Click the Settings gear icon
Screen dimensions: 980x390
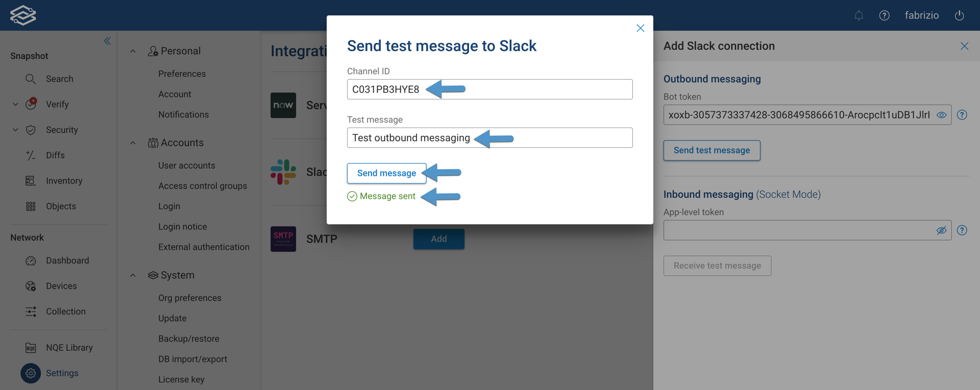pyautogui.click(x=31, y=373)
